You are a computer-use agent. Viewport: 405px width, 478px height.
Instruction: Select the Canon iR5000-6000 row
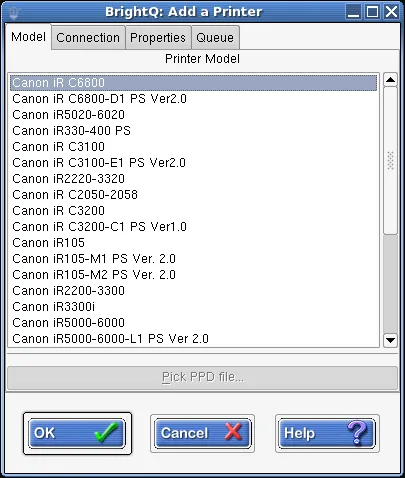coord(194,323)
